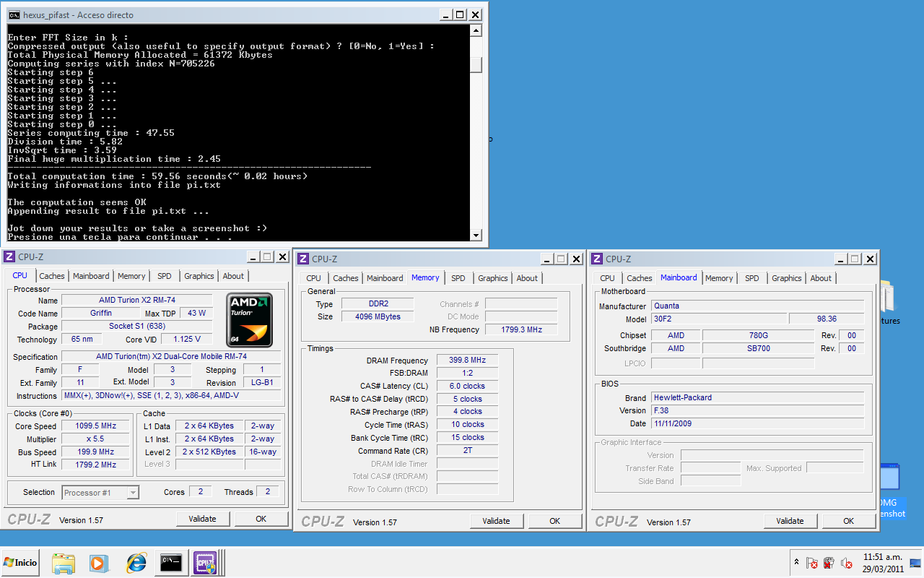Click the console vertical scrollbar thumb
The width and height of the screenshot is (924, 578).
[x=476, y=64]
